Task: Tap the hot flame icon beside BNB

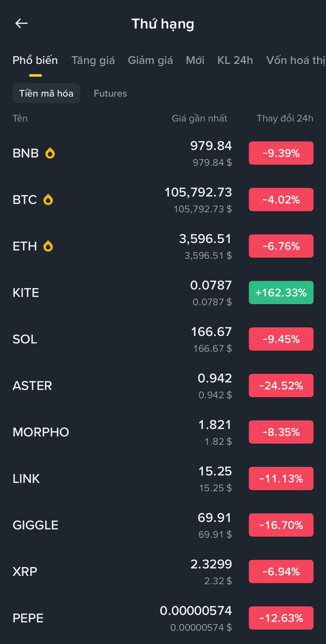Action: click(x=50, y=153)
